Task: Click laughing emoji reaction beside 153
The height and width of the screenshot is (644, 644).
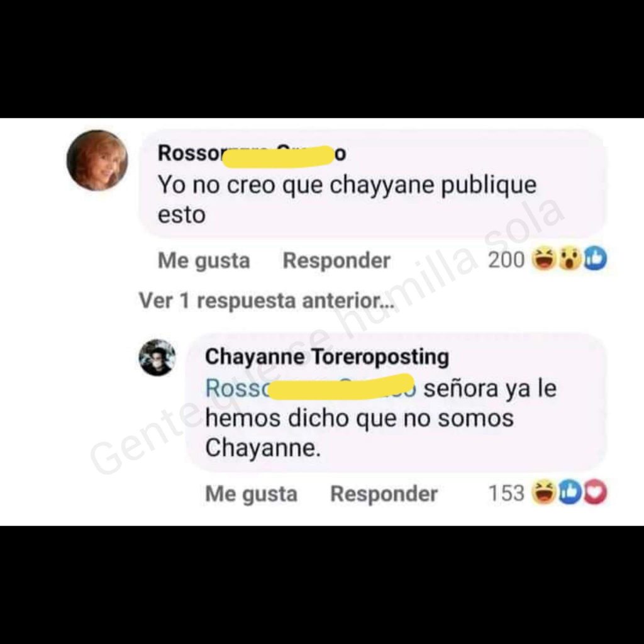Action: coord(543,493)
